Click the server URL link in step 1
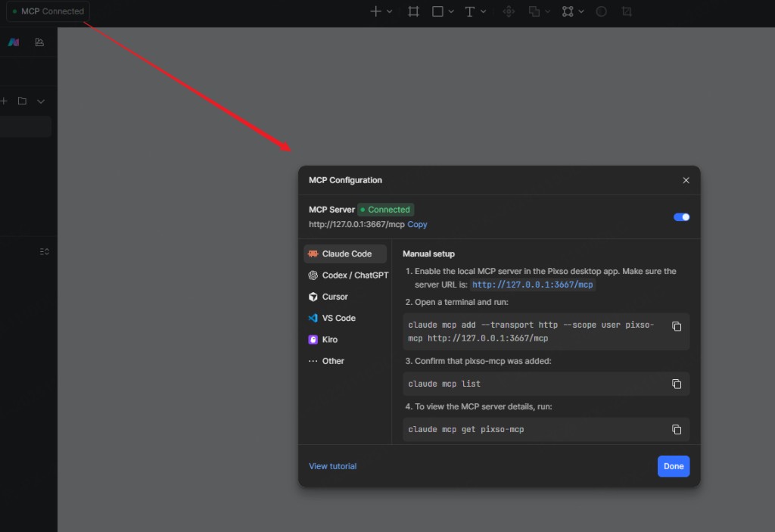Image resolution: width=775 pixels, height=532 pixels. [x=532, y=285]
